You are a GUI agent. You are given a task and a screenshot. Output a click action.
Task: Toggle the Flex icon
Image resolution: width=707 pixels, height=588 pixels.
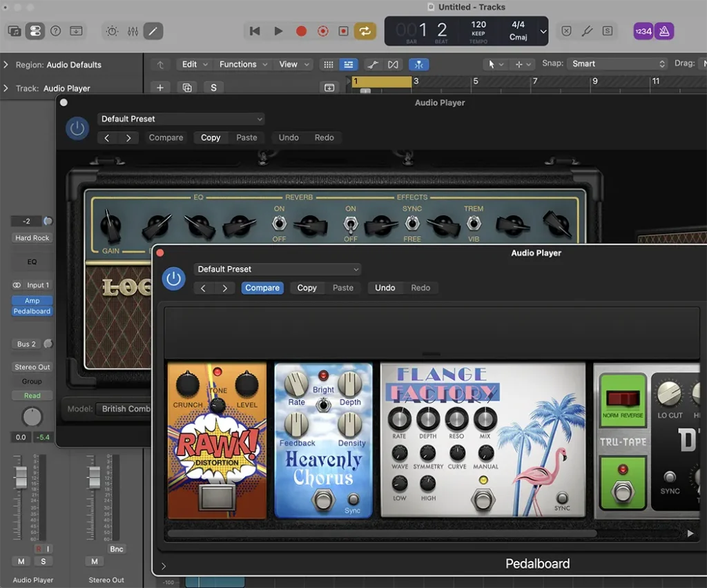(393, 64)
